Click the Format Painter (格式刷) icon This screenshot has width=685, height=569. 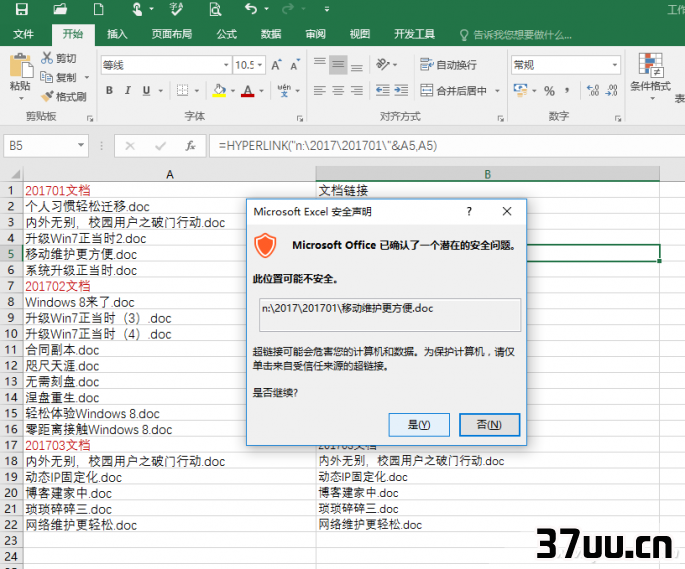pos(47,96)
